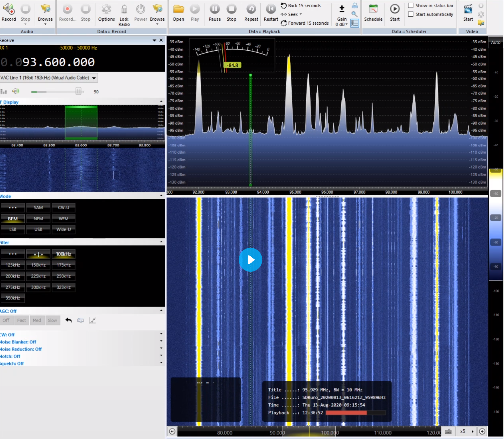504x439 pixels.
Task: Click the speaker mute icon
Action: point(16,91)
